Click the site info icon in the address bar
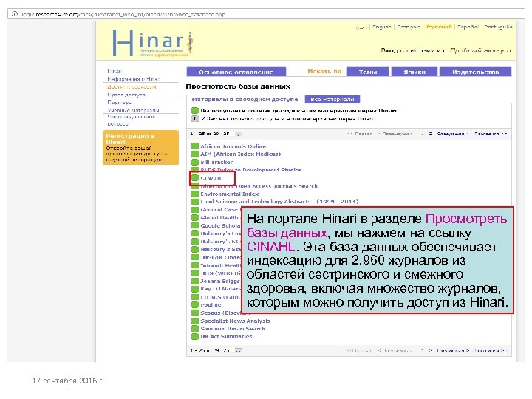 coord(15,14)
